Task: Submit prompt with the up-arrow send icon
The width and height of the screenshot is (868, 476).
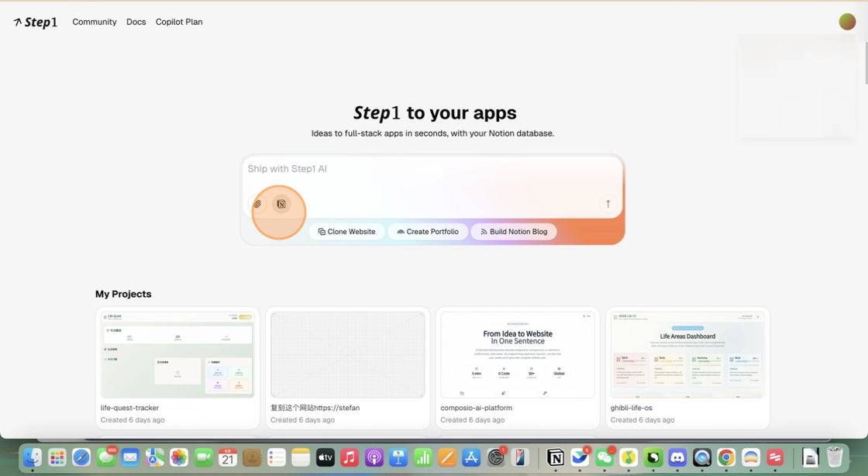Action: coord(608,204)
